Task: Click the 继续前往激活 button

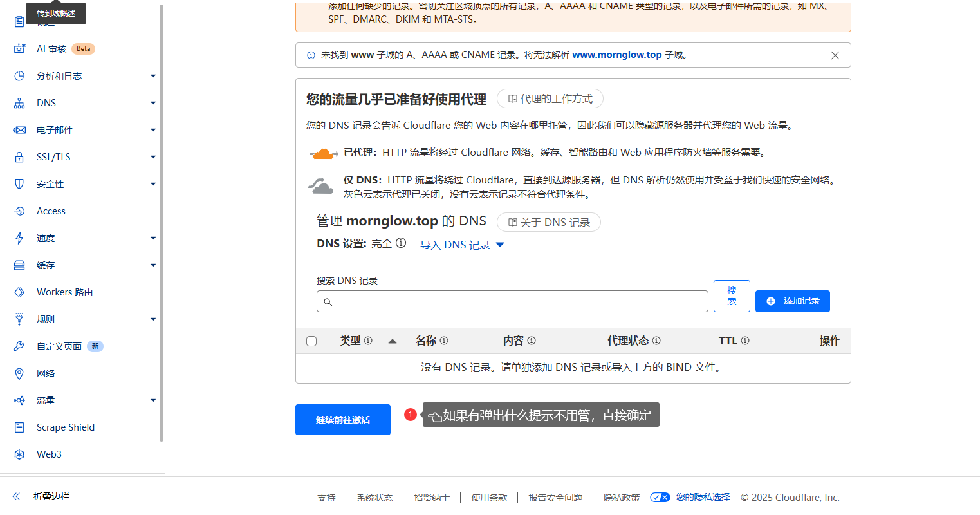Action: point(342,419)
